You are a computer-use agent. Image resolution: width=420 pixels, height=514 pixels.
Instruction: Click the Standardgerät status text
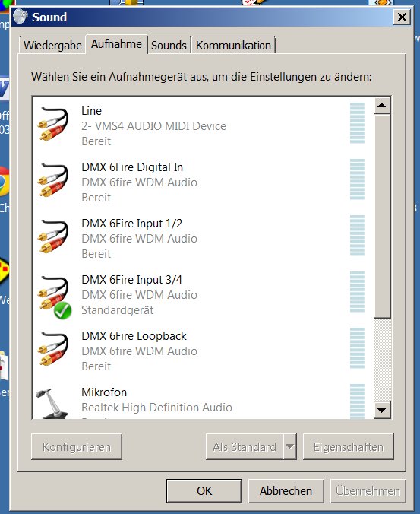click(117, 310)
